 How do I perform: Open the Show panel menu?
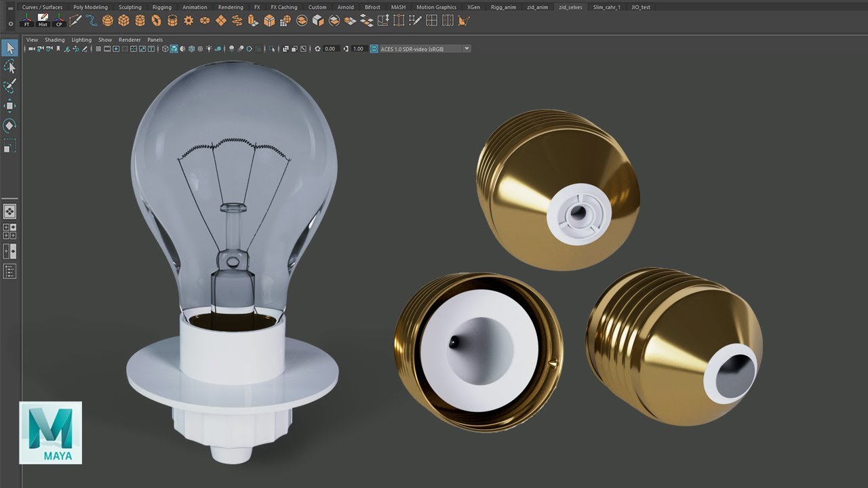105,40
